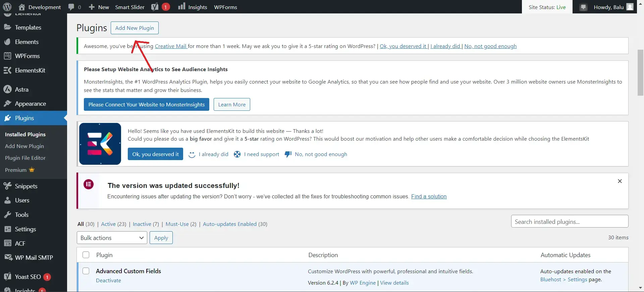The image size is (644, 292).
Task: Click the support lifebuoy icon
Action: tap(237, 154)
